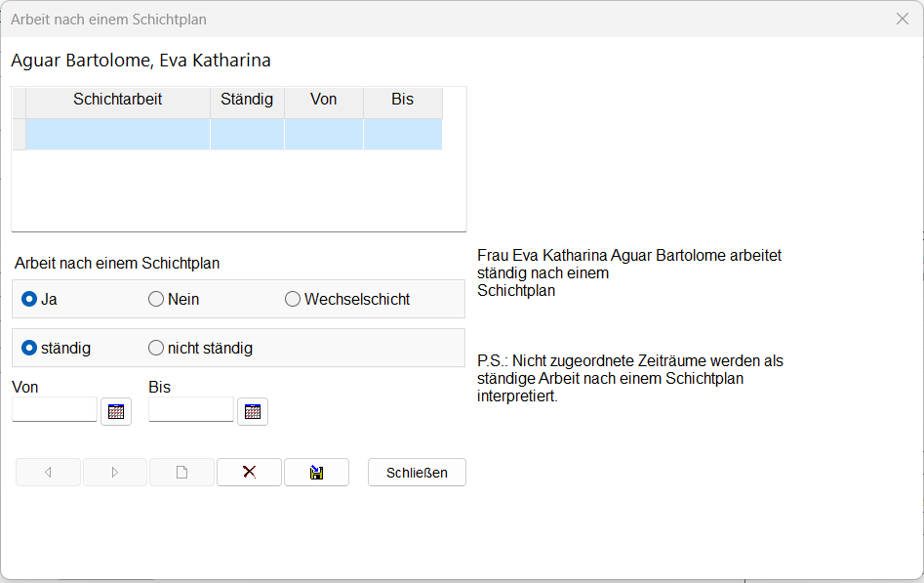Screen dimensions: 924x583
Task: Click the 'Schließen' button
Action: [x=417, y=473]
